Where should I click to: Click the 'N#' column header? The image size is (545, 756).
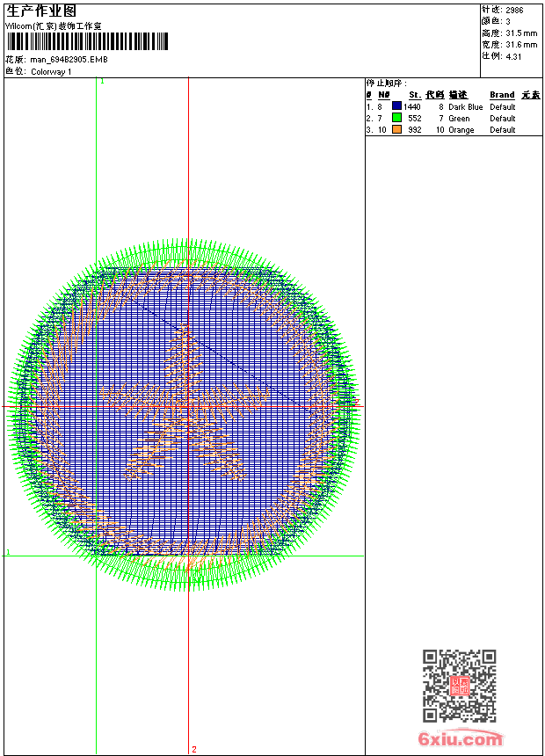(384, 95)
